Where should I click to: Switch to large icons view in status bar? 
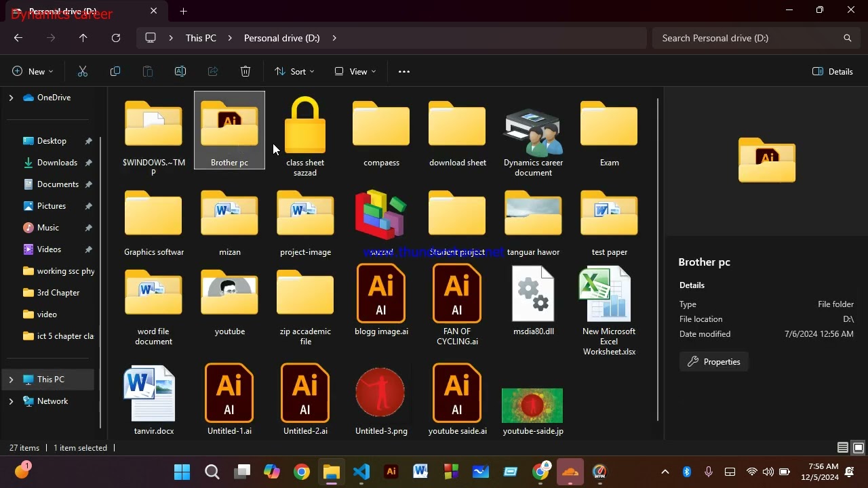tap(858, 448)
